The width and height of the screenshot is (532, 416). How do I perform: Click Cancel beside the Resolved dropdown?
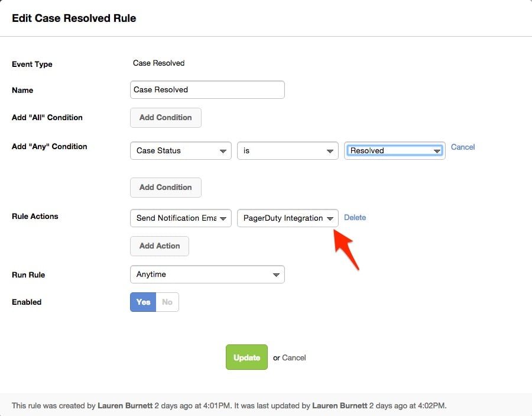point(463,147)
